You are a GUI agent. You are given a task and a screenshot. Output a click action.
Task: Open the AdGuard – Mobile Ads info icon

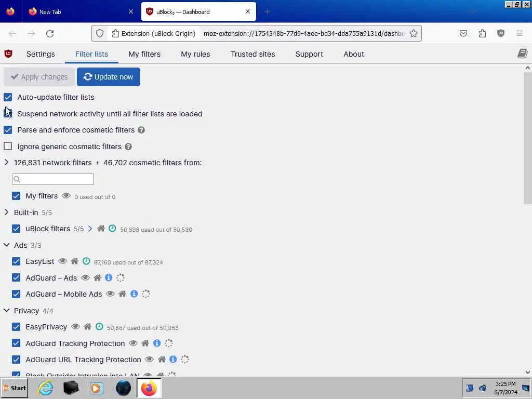(x=134, y=294)
